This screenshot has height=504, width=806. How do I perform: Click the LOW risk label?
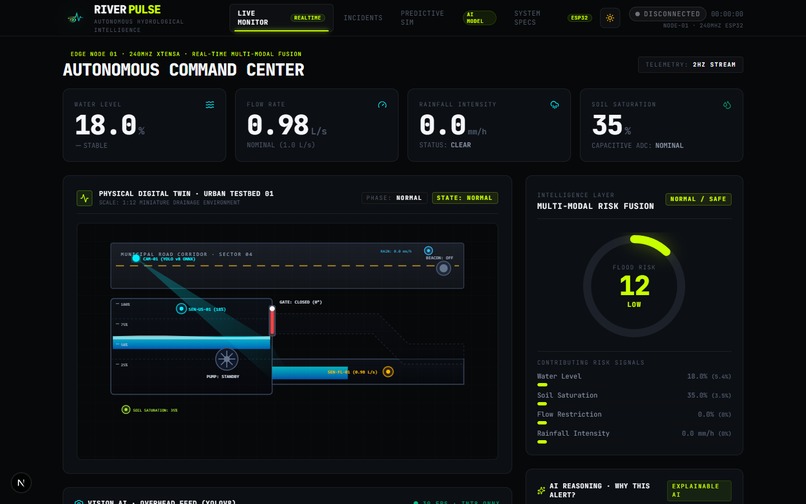click(x=634, y=304)
